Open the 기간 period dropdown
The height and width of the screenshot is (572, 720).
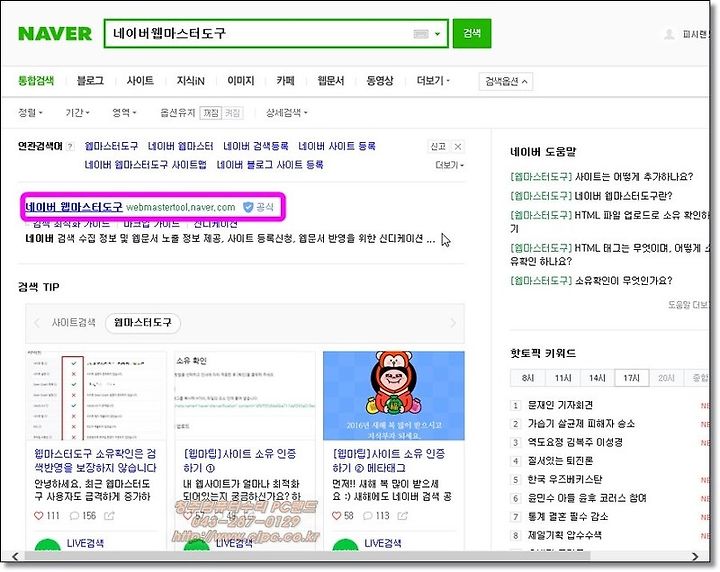click(x=77, y=112)
